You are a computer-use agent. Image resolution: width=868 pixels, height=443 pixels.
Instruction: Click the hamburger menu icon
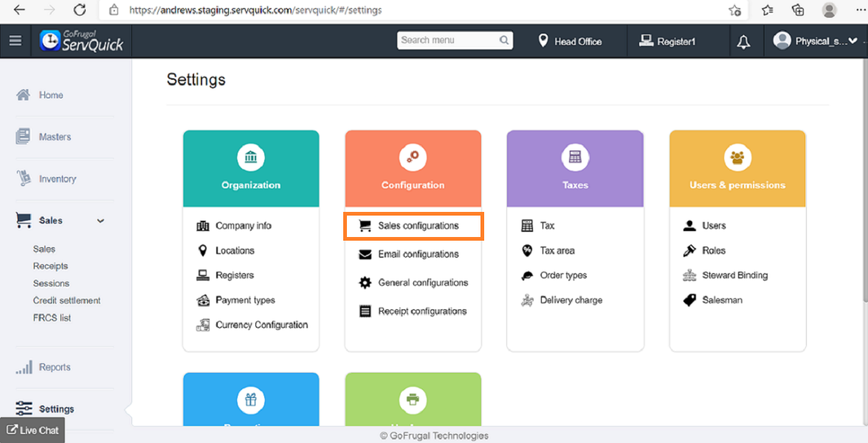(15, 41)
